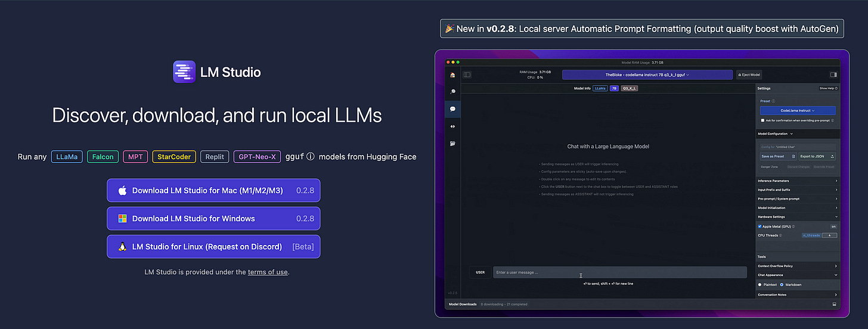
Task: Download LM Studio for Mac (M1/M2/M3)
Action: click(213, 191)
